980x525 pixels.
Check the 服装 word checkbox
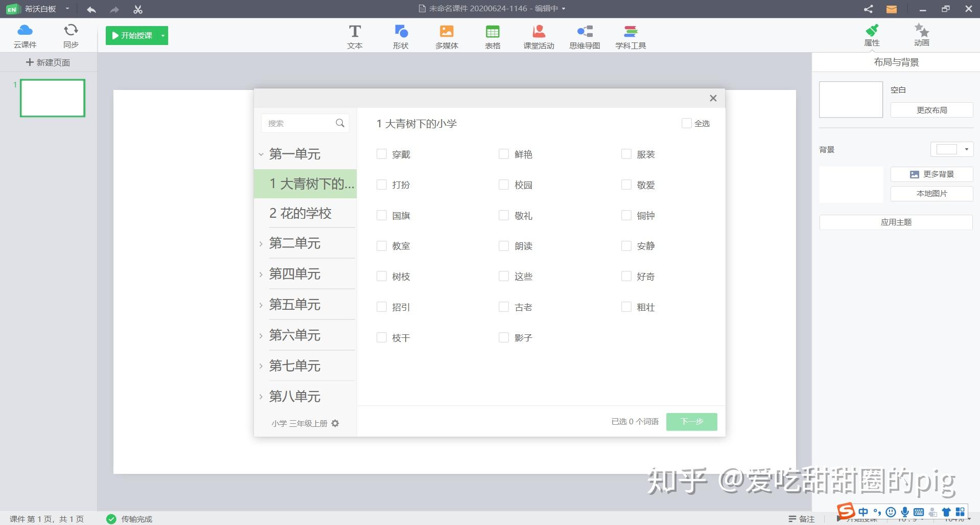click(x=626, y=154)
